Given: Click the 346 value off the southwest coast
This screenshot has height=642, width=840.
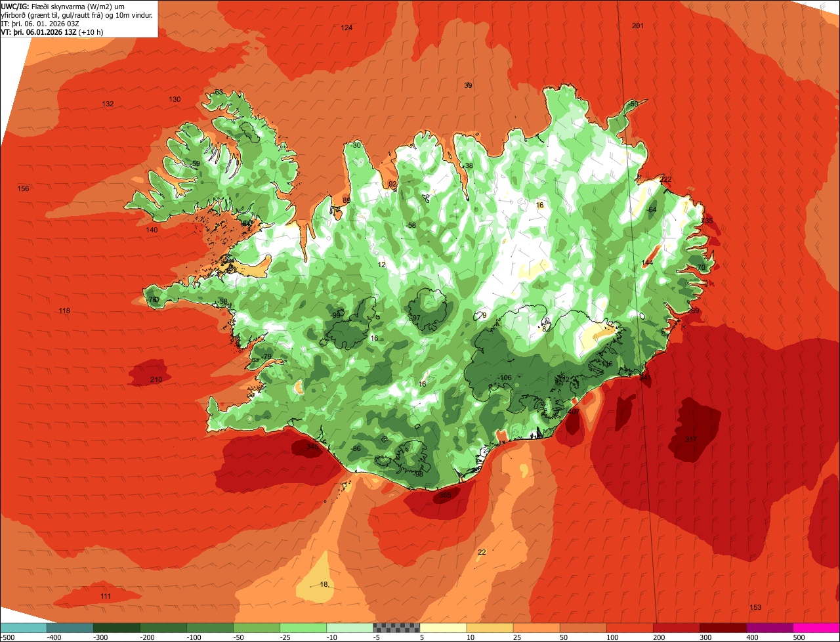Looking at the screenshot, I should coord(312,446).
